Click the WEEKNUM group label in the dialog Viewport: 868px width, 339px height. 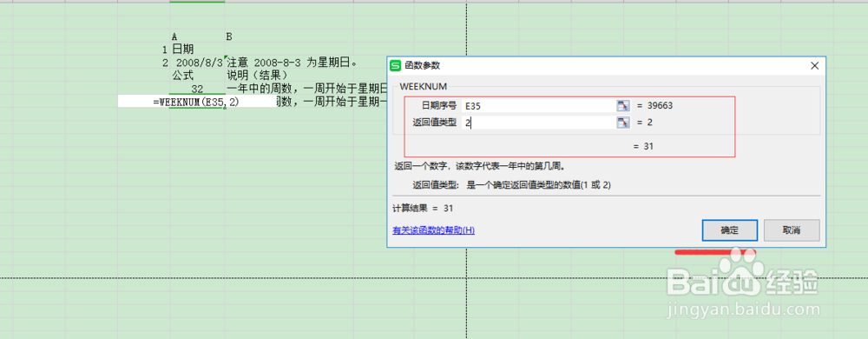tap(423, 86)
